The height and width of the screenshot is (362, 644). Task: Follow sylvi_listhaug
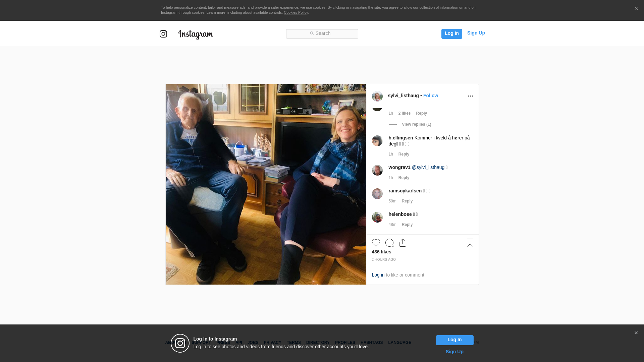click(430, 96)
